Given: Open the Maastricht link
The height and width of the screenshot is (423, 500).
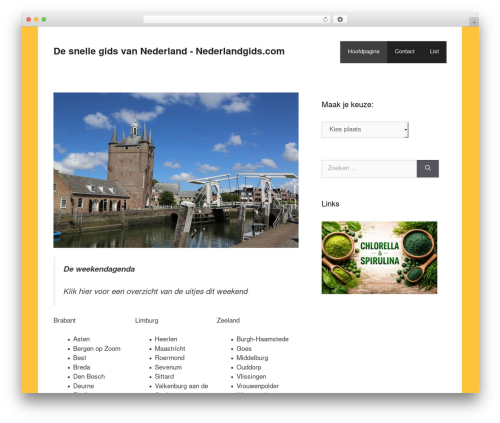Looking at the screenshot, I should [170, 349].
